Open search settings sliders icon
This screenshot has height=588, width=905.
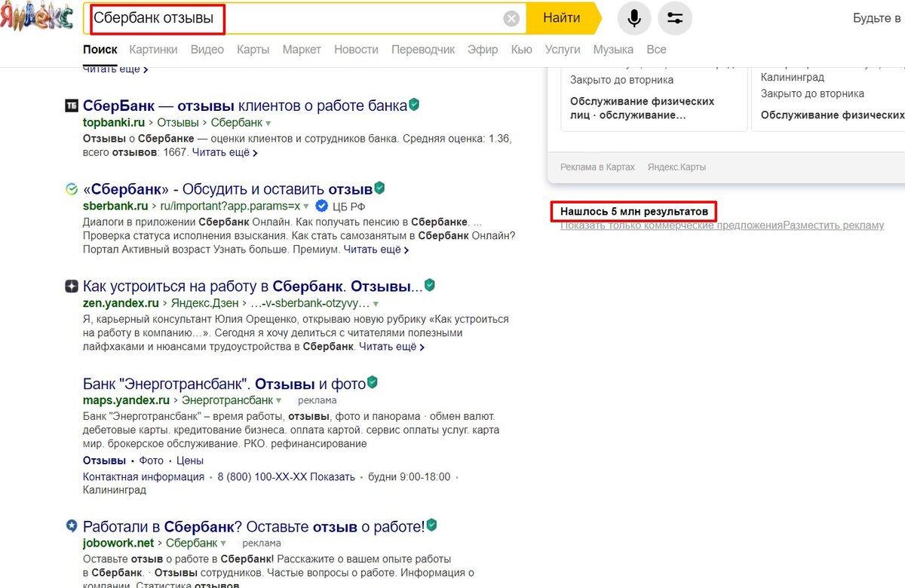(x=675, y=18)
